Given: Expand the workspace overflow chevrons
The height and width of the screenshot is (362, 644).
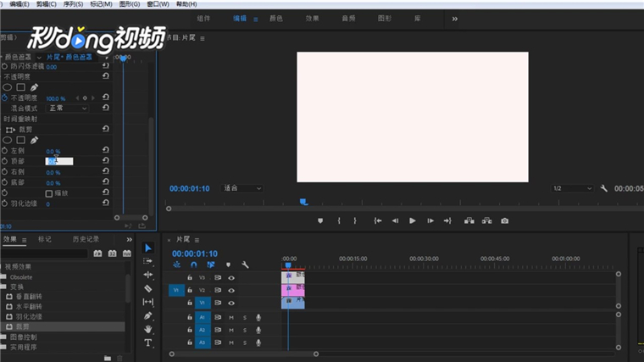Looking at the screenshot, I should (455, 19).
